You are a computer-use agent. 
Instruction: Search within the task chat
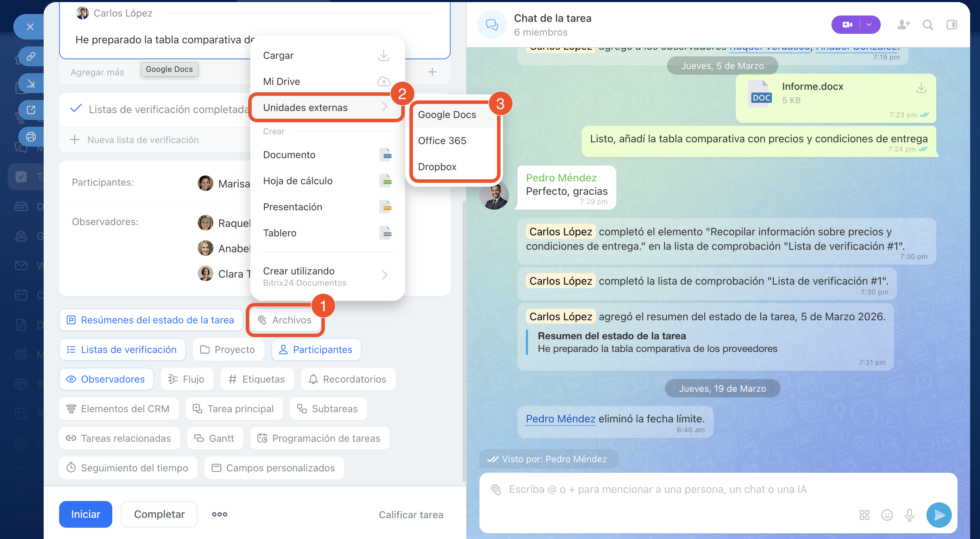tap(928, 25)
